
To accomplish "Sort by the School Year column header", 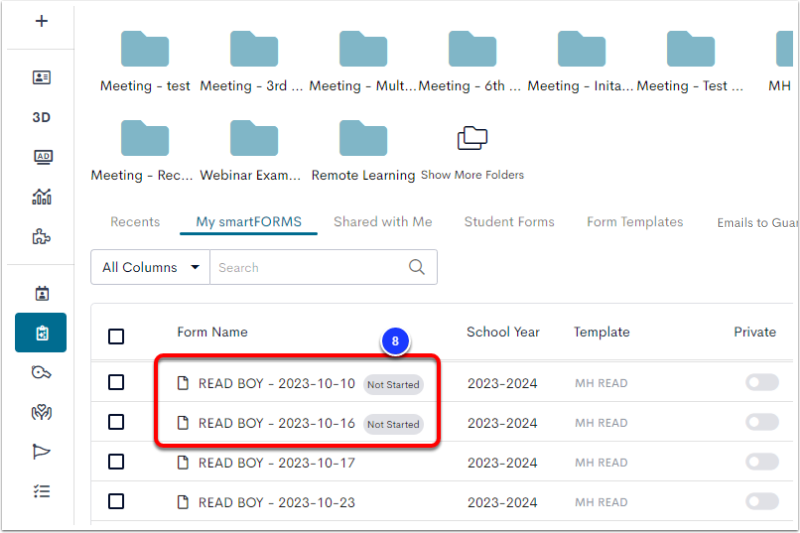I will (503, 332).
